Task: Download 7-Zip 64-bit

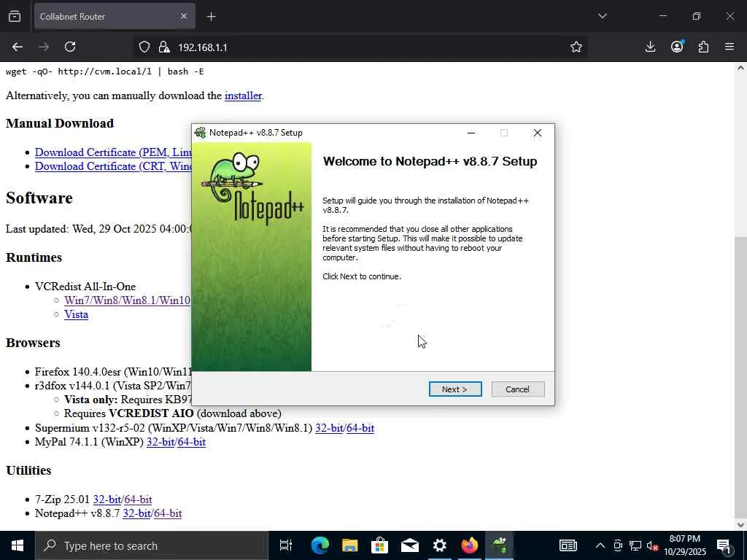Action: pyautogui.click(x=138, y=499)
